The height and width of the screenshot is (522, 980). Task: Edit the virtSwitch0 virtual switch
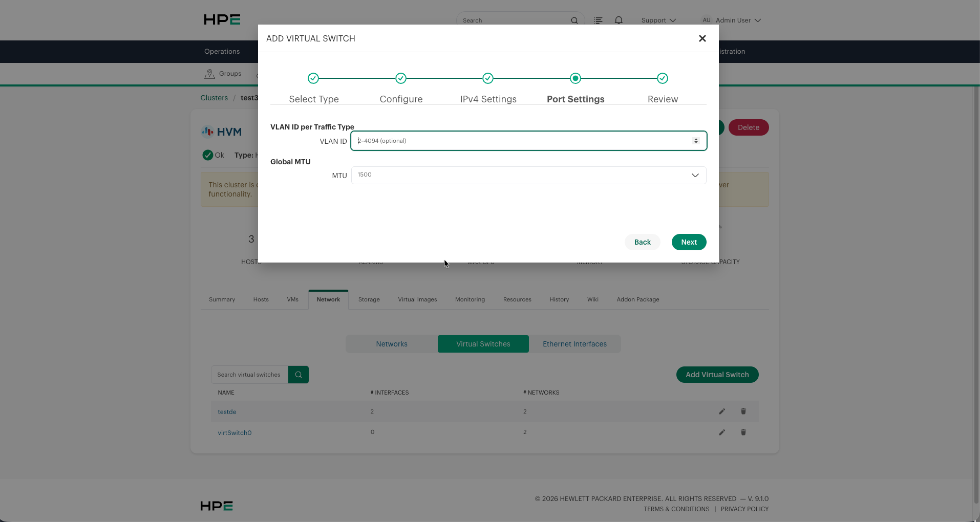722,432
